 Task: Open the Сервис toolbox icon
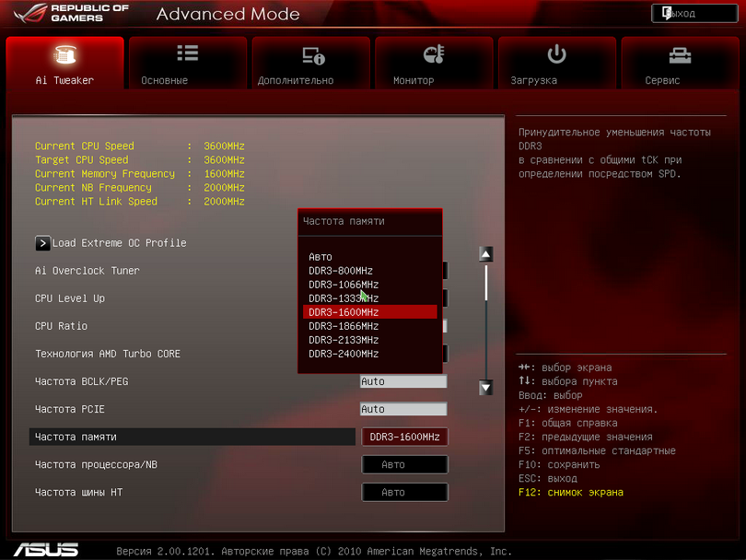click(680, 55)
